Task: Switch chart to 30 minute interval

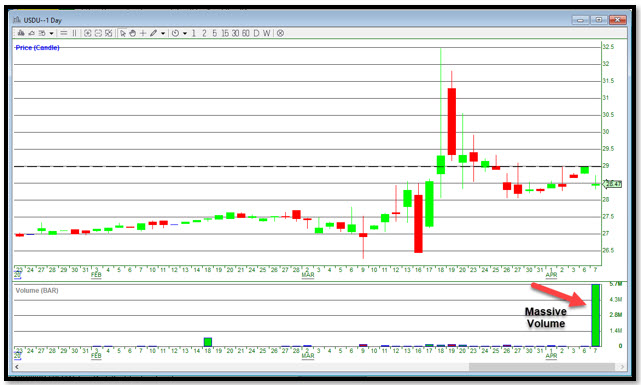Action: 235,34
